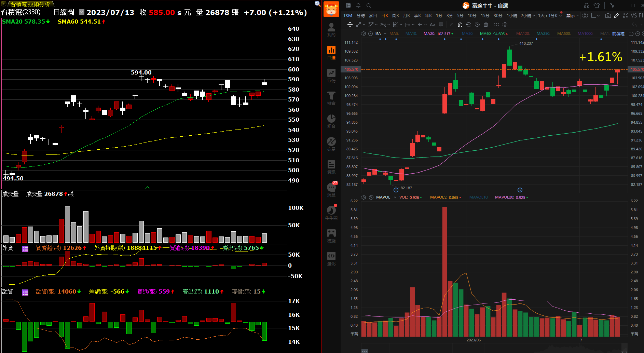Screen dimensions: 644x353
Task: Toggle the MA120 moving average line
Action: click(523, 33)
